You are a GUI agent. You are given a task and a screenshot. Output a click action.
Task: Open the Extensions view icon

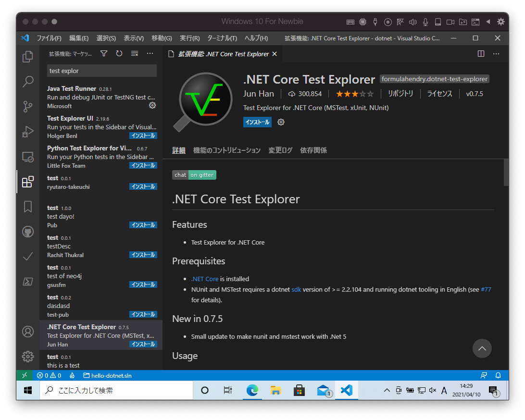28,182
